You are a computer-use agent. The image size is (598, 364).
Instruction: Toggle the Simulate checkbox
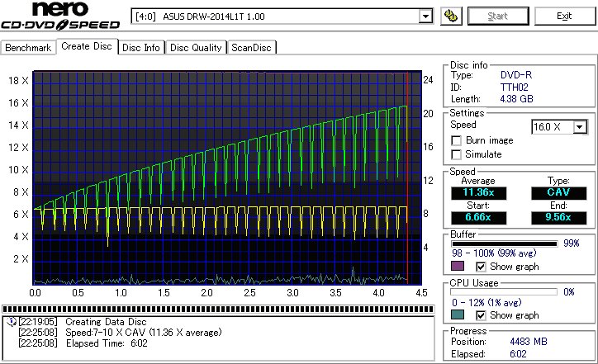click(x=456, y=154)
